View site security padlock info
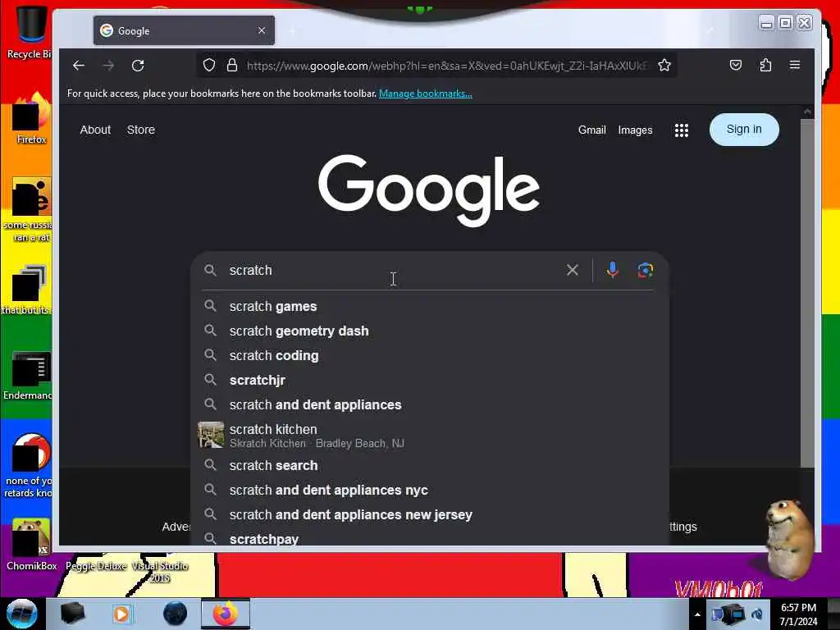840x630 pixels. pyautogui.click(x=232, y=66)
